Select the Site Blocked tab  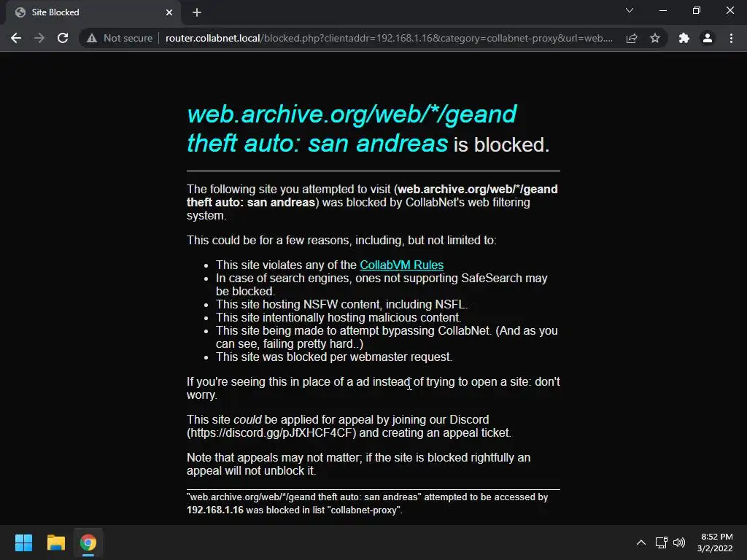(x=93, y=12)
